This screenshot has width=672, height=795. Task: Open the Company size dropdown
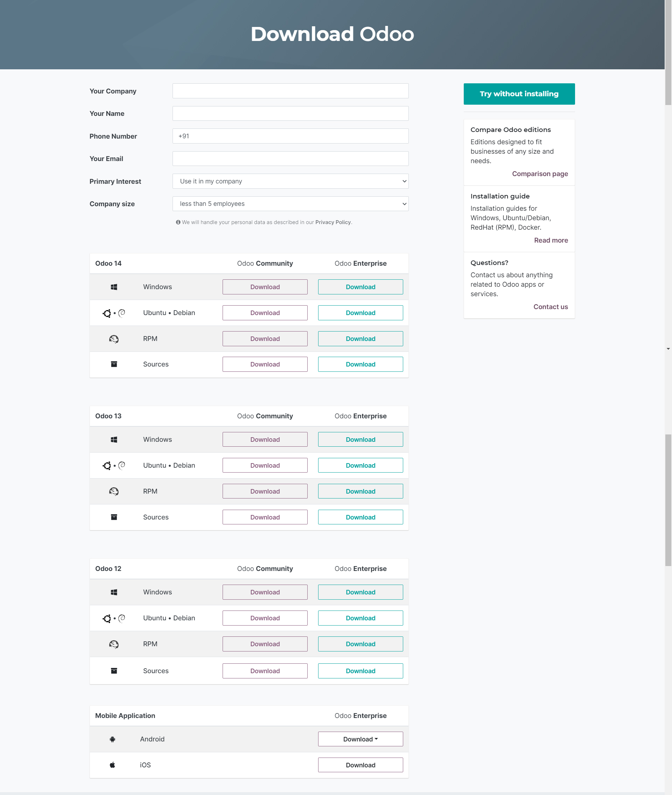click(290, 204)
